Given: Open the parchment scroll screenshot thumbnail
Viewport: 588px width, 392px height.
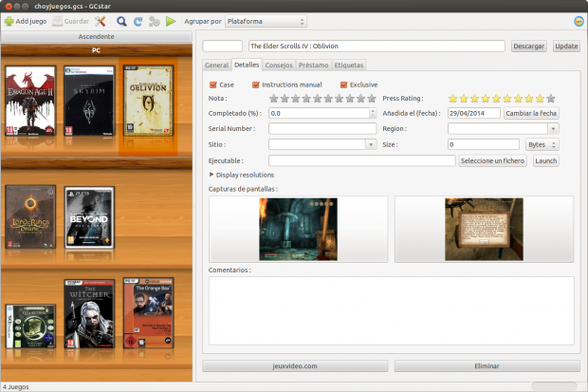Looking at the screenshot, I should click(484, 229).
